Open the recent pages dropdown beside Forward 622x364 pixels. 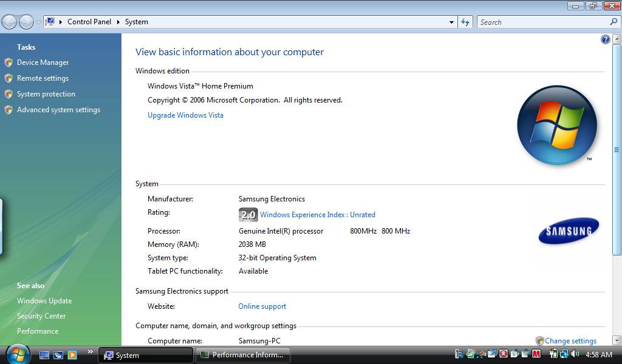38,22
